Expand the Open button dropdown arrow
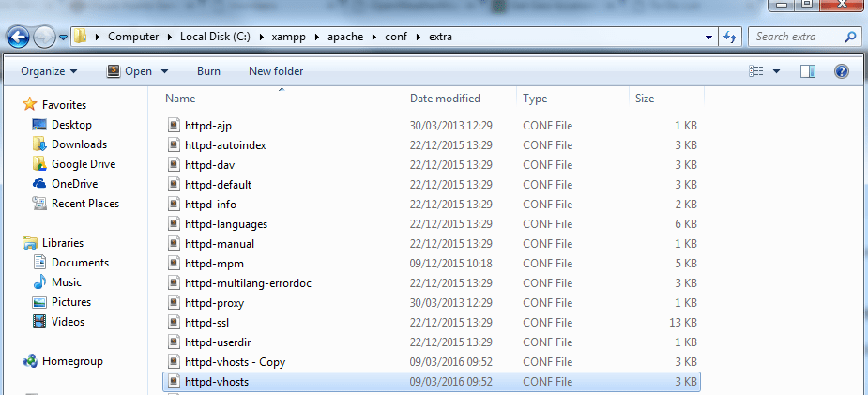The image size is (868, 395). (x=165, y=71)
